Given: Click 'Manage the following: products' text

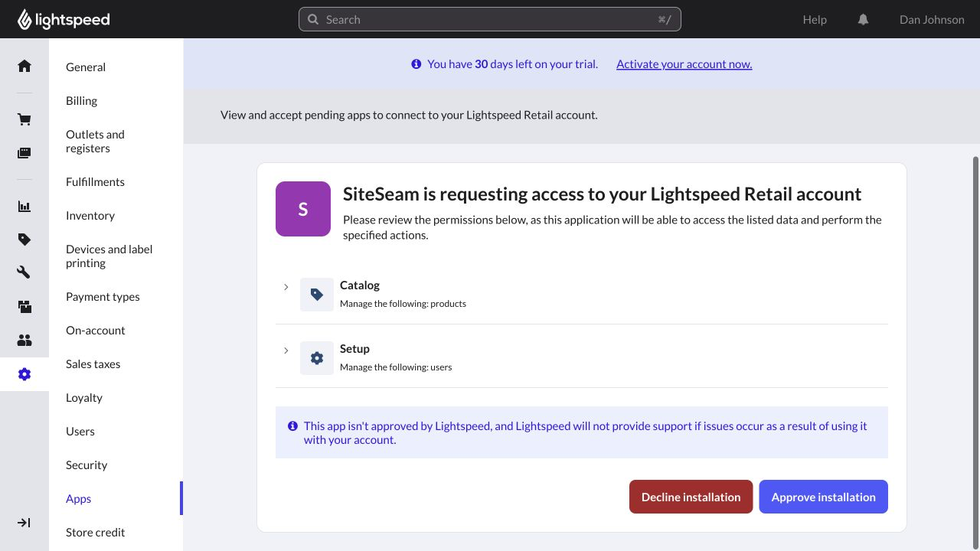Looking at the screenshot, I should (x=403, y=304).
